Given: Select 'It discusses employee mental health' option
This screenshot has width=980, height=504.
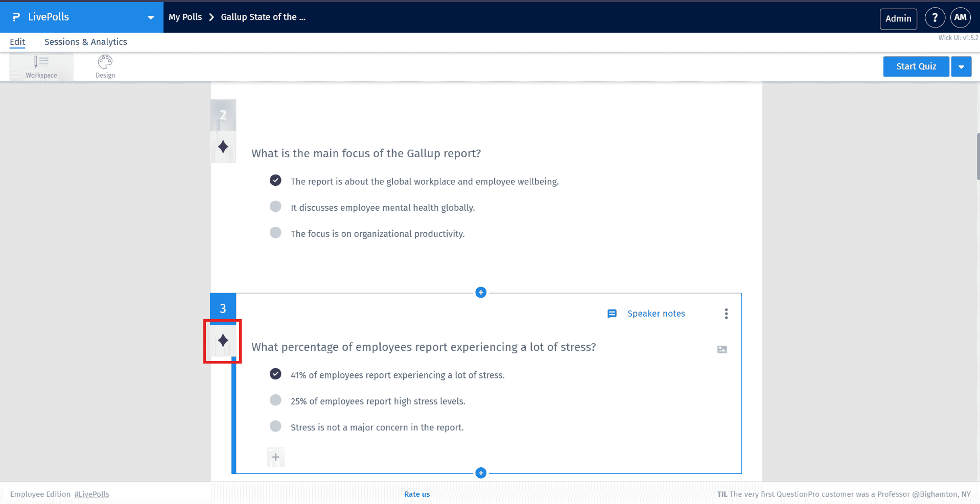Looking at the screenshot, I should 275,206.
